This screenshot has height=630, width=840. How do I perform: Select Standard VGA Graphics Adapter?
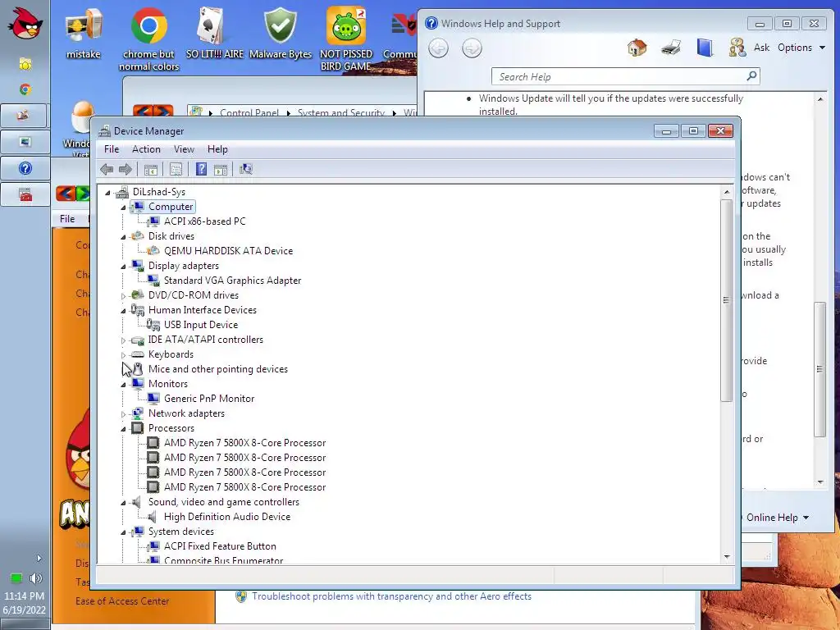point(232,281)
